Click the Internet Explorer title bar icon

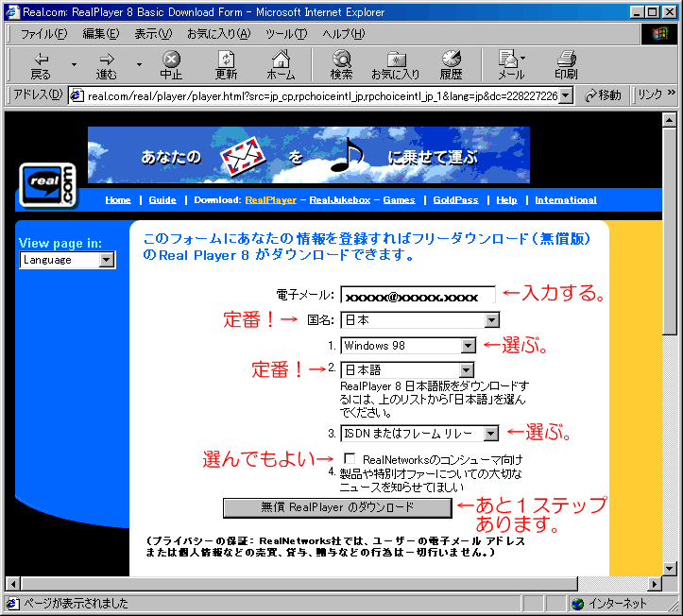tap(12, 11)
